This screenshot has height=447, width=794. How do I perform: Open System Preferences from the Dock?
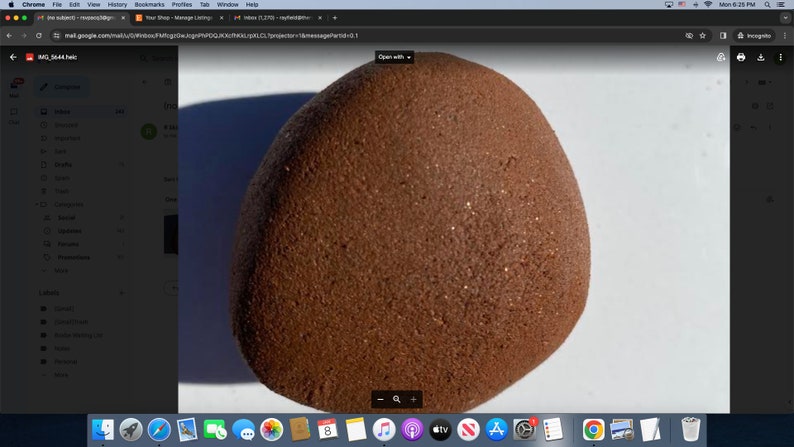[525, 430]
